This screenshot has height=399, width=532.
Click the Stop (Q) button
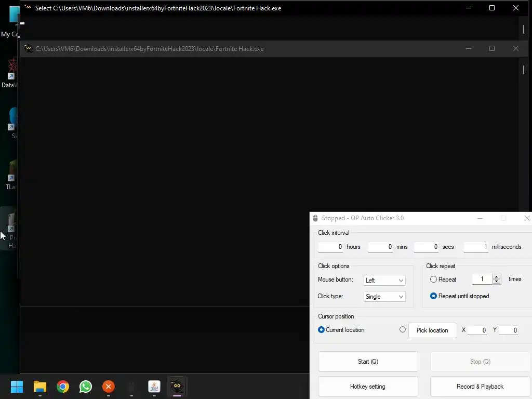[x=480, y=362]
